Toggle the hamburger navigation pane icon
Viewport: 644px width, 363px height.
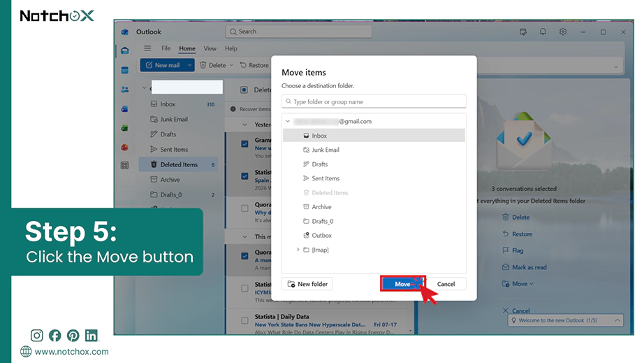coord(147,48)
